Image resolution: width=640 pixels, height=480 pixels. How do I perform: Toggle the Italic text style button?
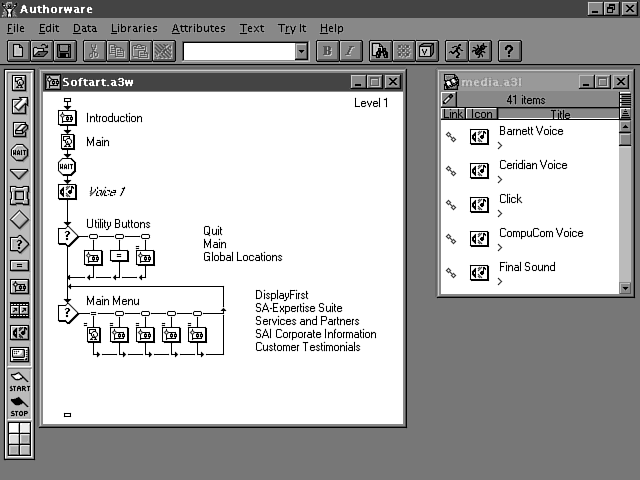pyautogui.click(x=351, y=51)
